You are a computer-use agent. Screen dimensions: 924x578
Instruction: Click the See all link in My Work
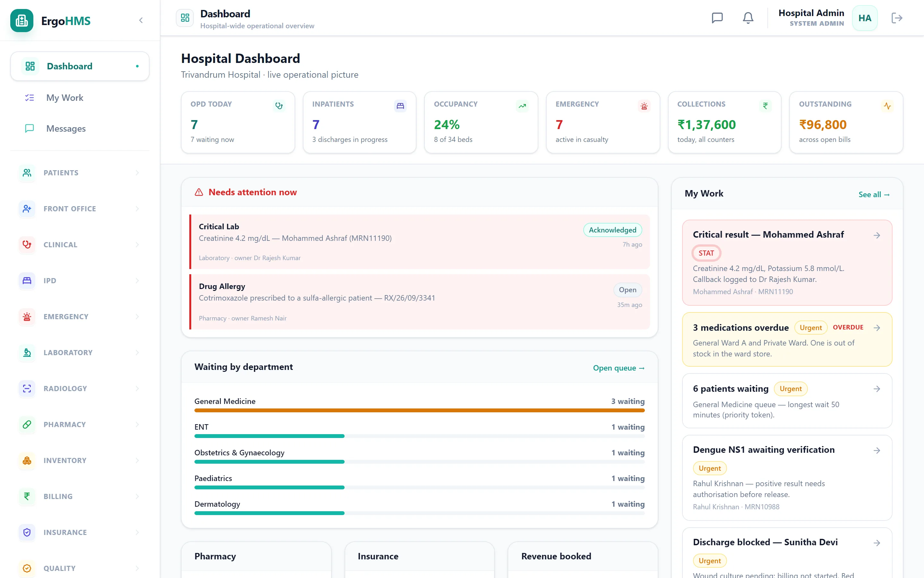(x=874, y=195)
